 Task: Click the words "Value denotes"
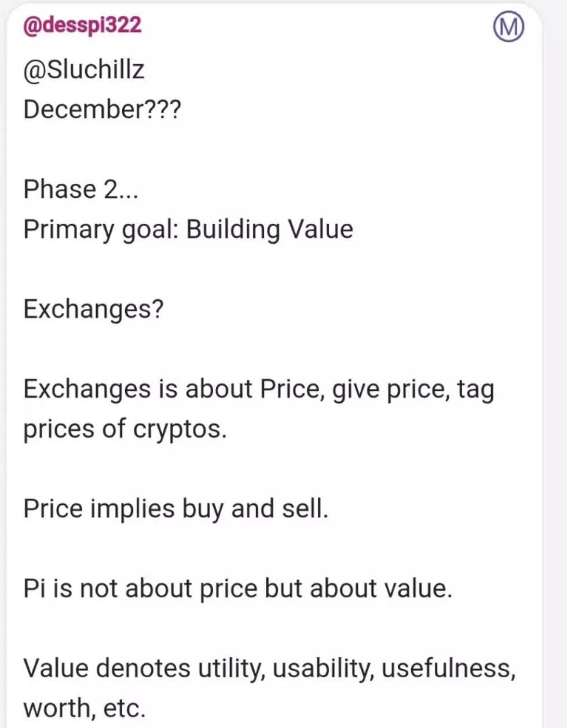107,668
